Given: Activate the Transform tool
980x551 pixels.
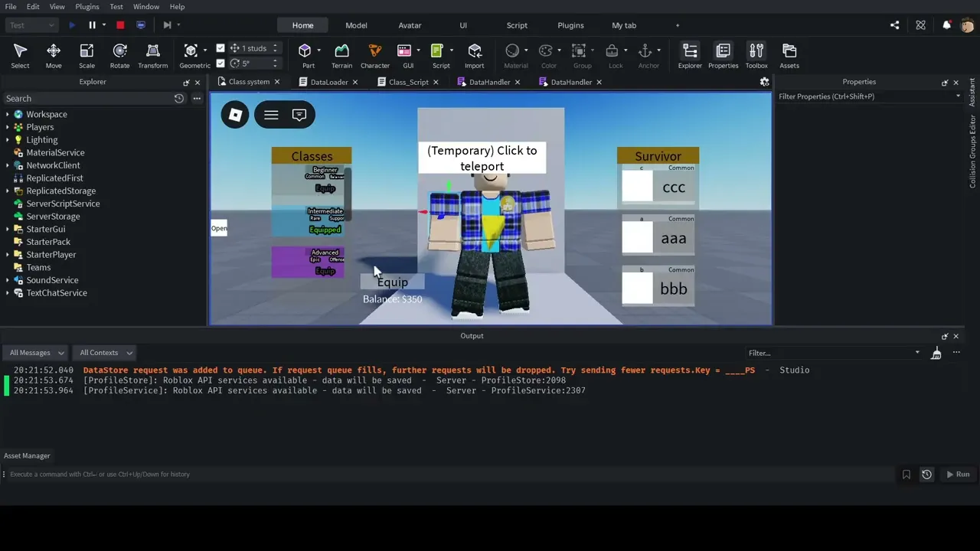Looking at the screenshot, I should tap(152, 56).
